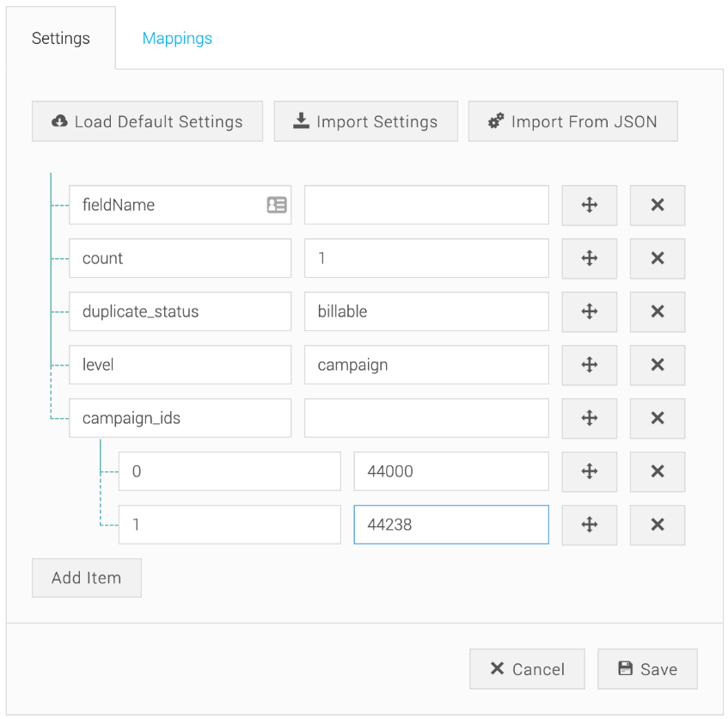Click the Cancel button
This screenshot has height=719, width=728.
(x=527, y=668)
